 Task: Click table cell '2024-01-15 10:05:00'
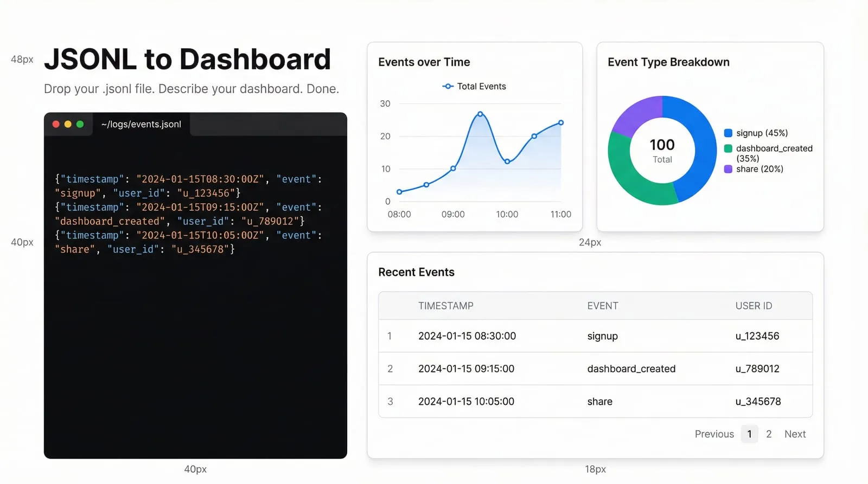[466, 402]
